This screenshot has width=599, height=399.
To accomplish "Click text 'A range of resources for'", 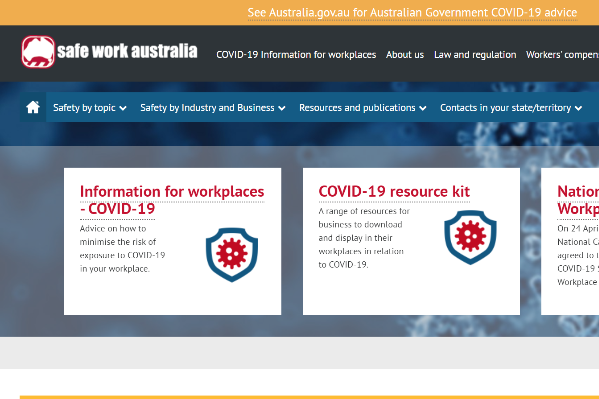I will tap(364, 211).
